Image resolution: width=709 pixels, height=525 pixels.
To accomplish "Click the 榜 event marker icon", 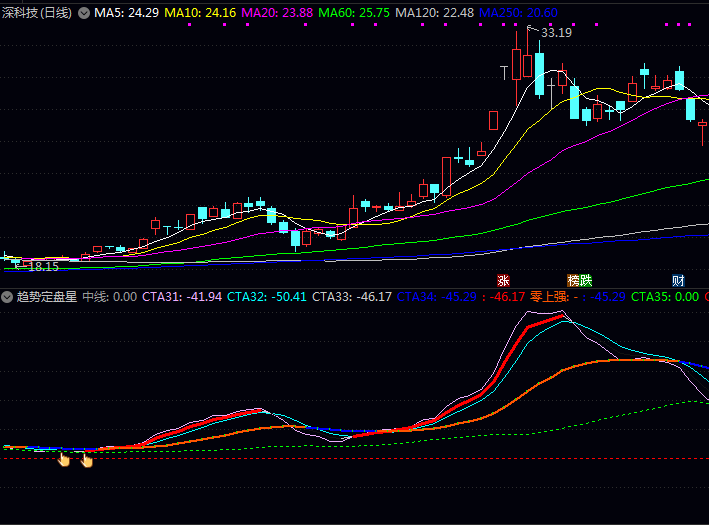I will [x=573, y=280].
